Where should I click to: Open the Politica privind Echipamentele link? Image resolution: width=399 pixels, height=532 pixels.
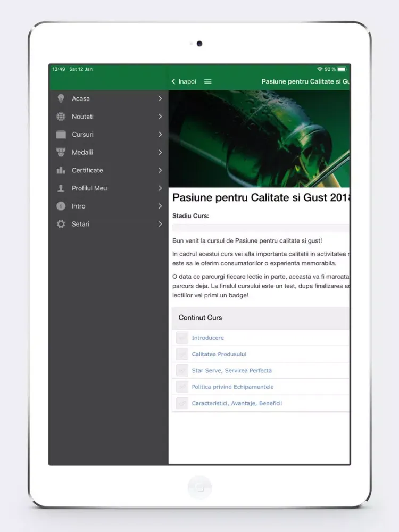tap(233, 387)
